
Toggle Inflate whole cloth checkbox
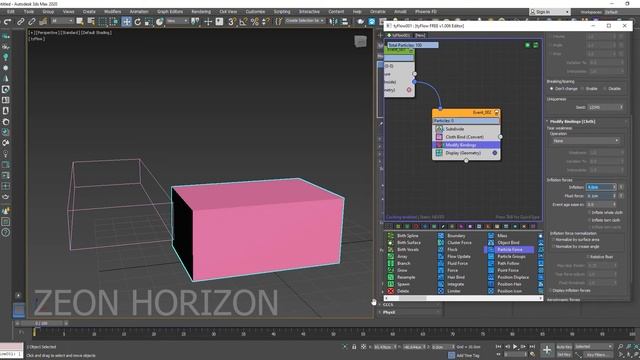tap(589, 213)
